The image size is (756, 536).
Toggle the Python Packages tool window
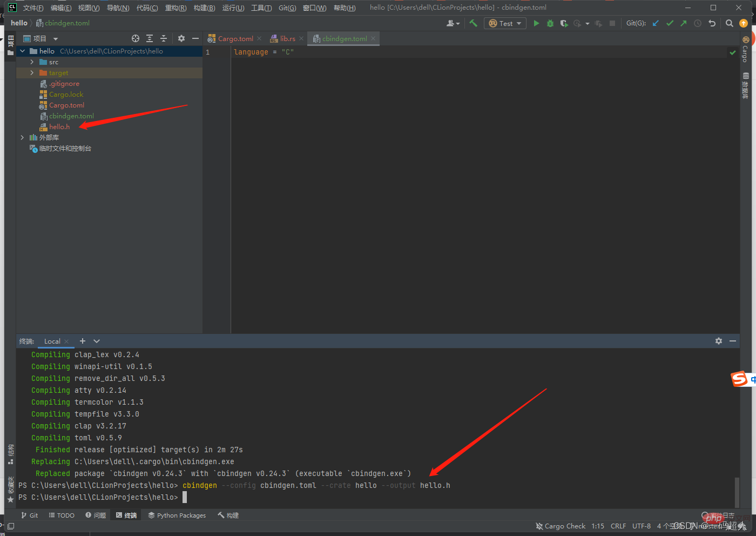177,515
